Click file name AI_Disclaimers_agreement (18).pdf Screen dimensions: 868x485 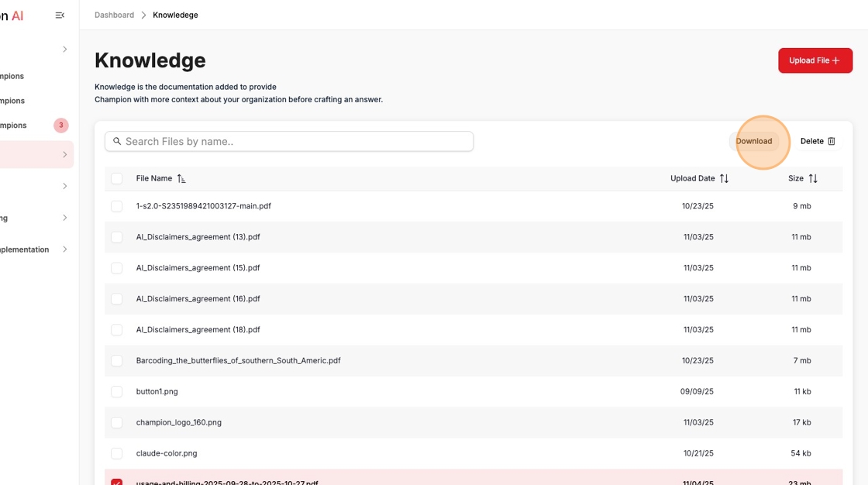(198, 330)
